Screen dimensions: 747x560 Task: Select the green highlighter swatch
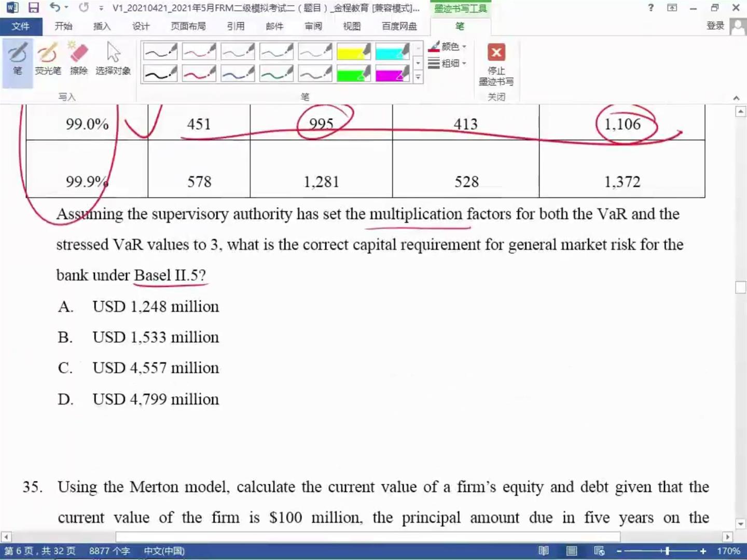click(354, 74)
